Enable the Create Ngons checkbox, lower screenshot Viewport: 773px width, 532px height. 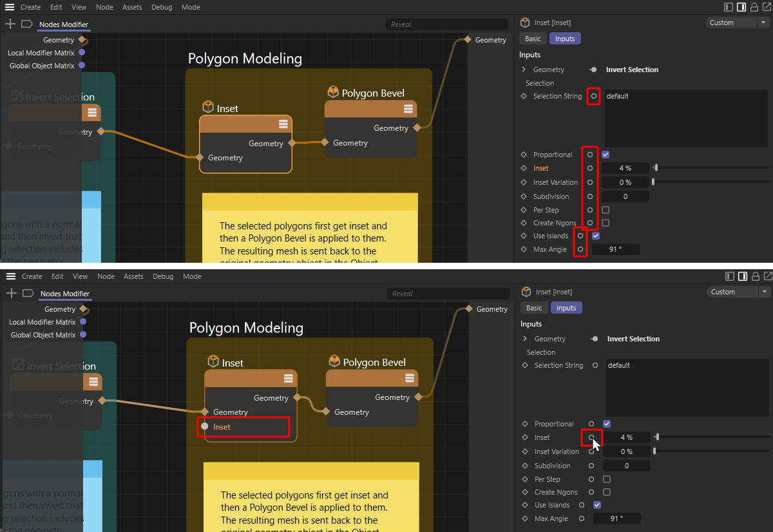click(x=607, y=492)
